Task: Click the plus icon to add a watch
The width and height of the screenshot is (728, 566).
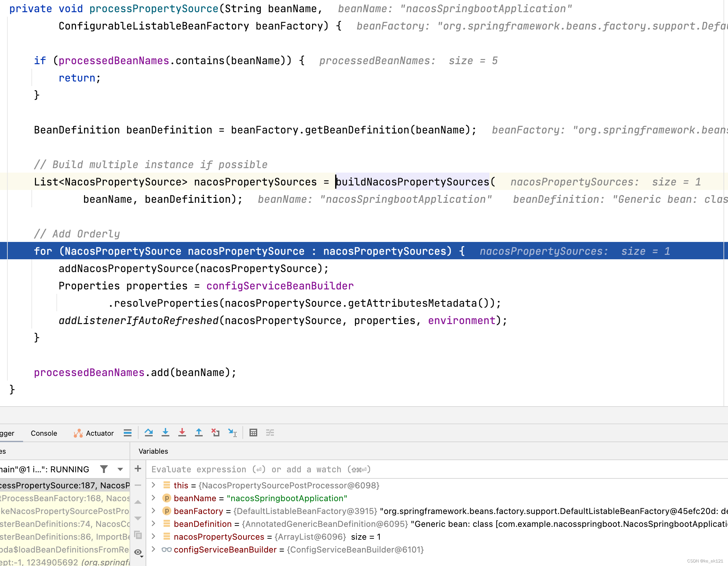Action: tap(138, 468)
